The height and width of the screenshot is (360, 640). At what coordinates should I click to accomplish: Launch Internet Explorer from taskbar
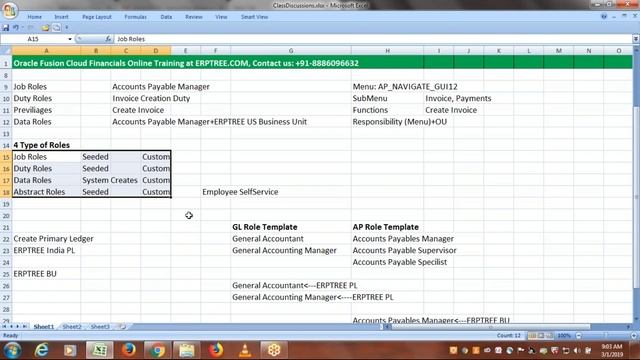click(41, 350)
